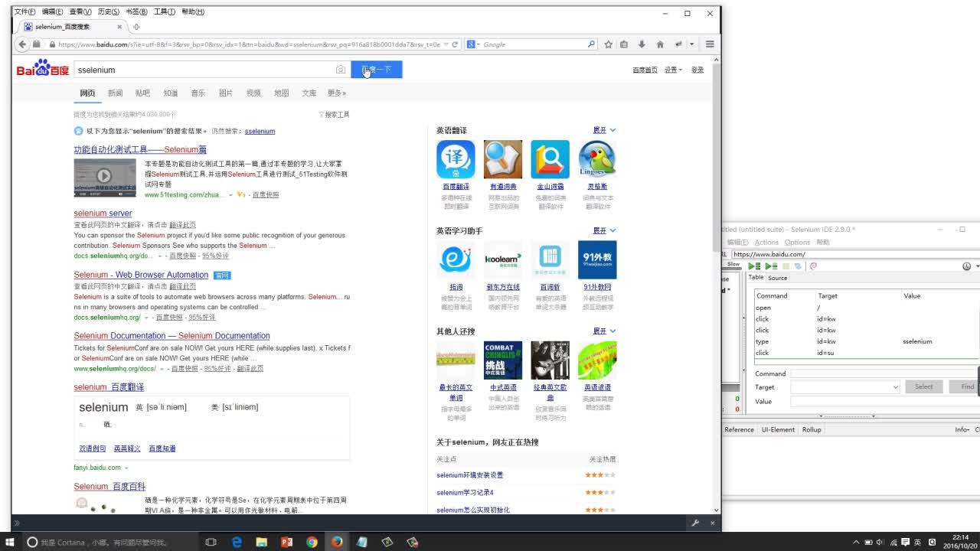Play current test case in Selenium IDE
This screenshot has width=980, height=551.
(771, 266)
